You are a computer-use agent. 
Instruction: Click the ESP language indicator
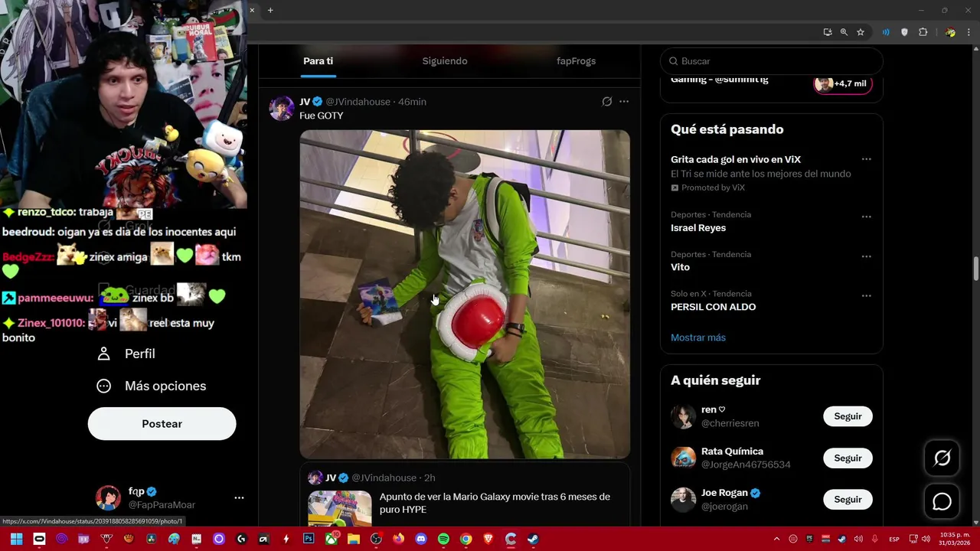click(x=894, y=539)
